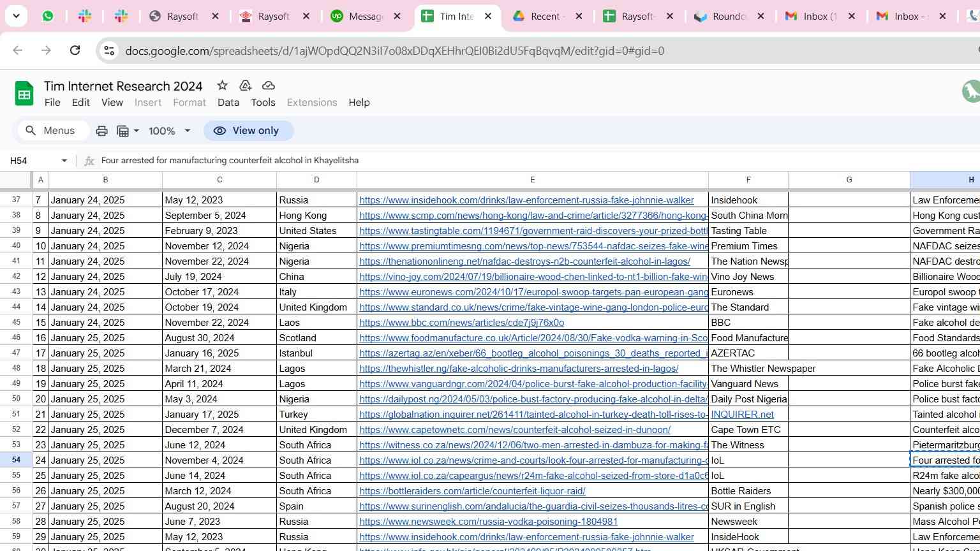Search the Menus box
The width and height of the screenshot is (980, 551).
pyautogui.click(x=53, y=131)
